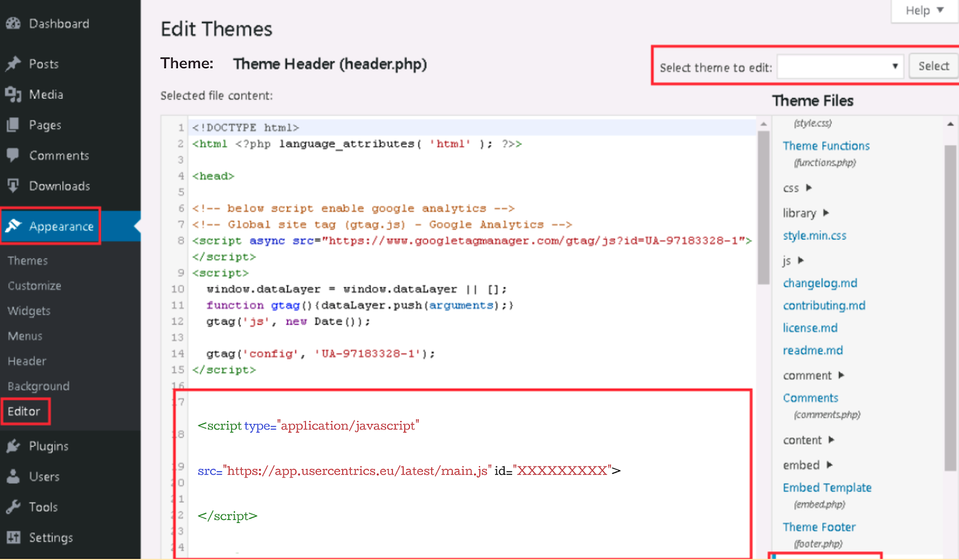This screenshot has width=959, height=560.
Task: Open license.md file
Action: pos(810,328)
